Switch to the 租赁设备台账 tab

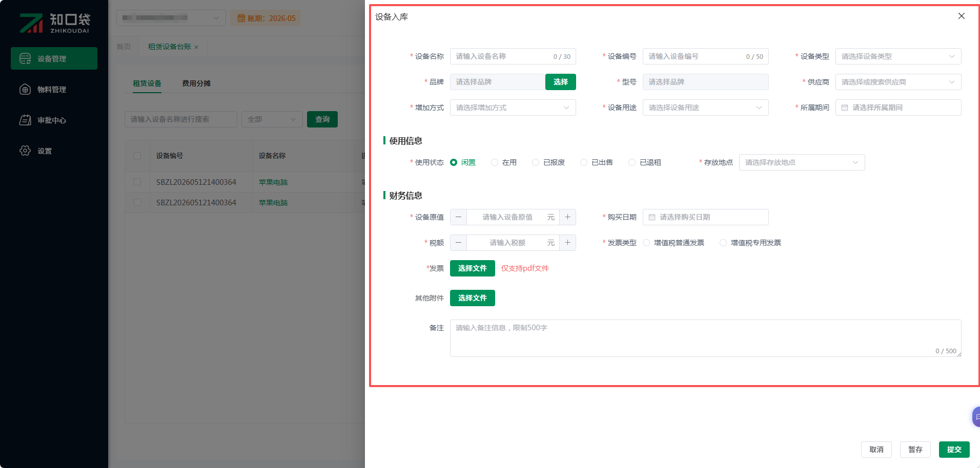[x=169, y=47]
